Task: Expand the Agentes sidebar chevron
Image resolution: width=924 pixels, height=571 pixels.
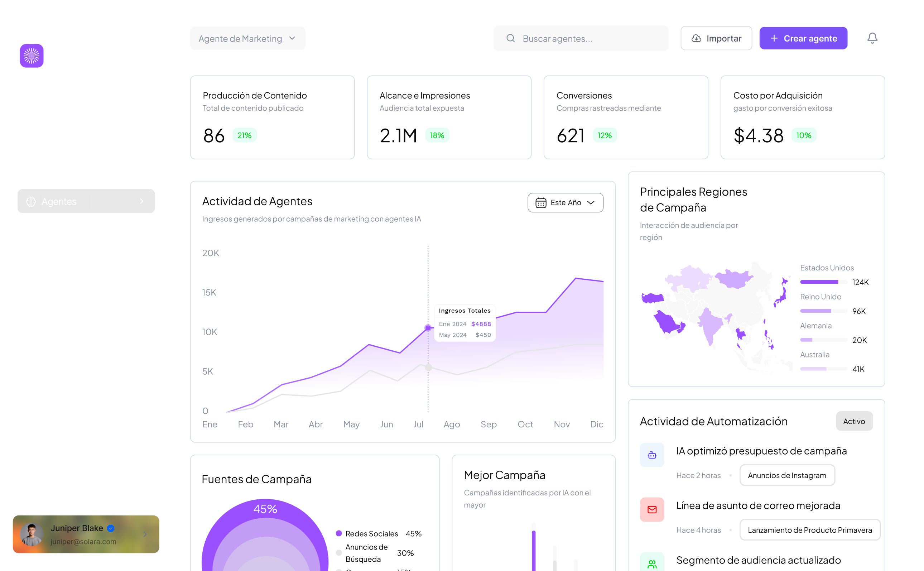Action: 142,201
